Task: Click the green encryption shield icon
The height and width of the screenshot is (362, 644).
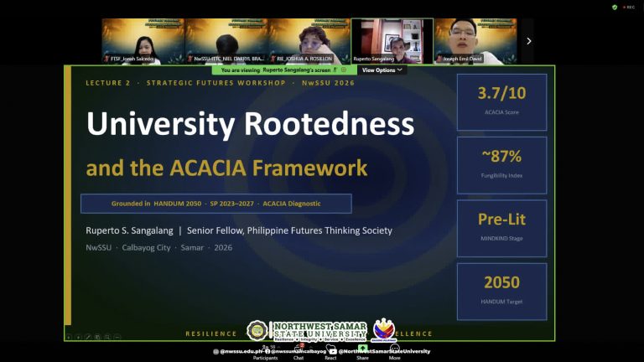Action: [615, 7]
